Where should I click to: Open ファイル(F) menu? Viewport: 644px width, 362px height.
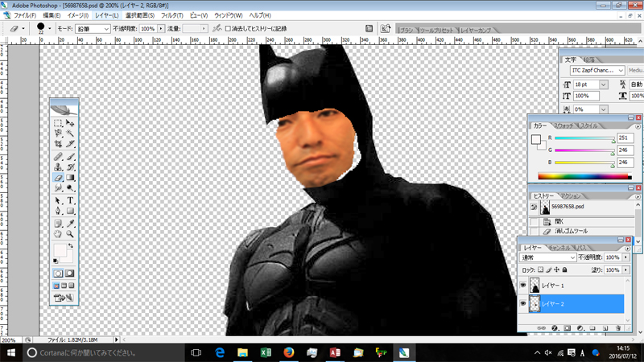click(25, 15)
